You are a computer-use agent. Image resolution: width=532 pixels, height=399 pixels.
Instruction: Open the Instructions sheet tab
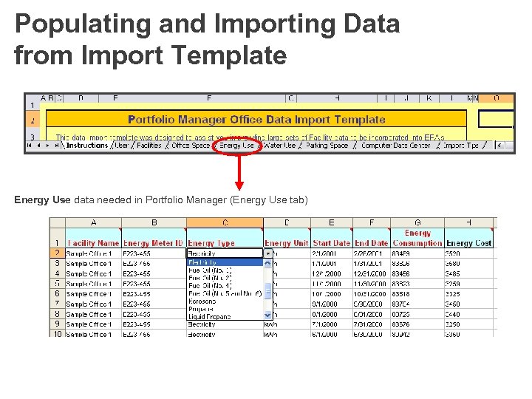87,146
